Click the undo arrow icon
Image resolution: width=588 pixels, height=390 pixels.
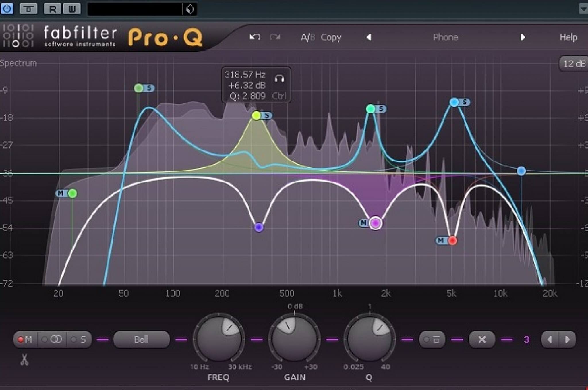pyautogui.click(x=254, y=37)
